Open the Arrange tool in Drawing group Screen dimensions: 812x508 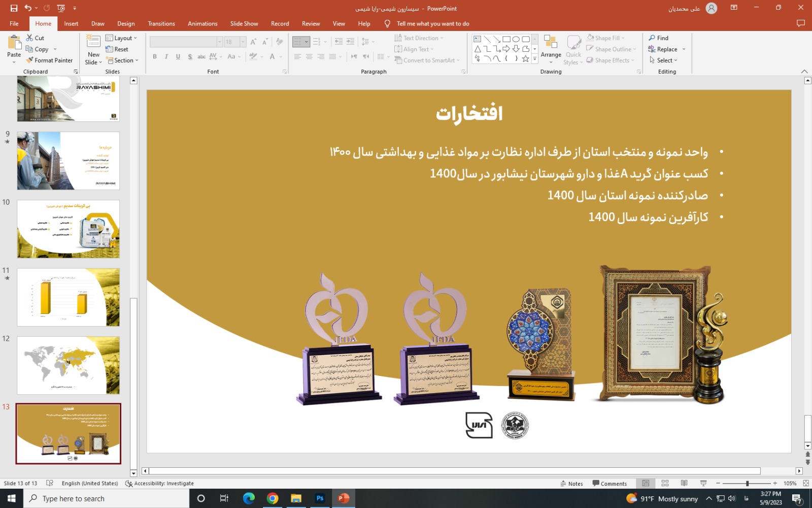(551, 48)
